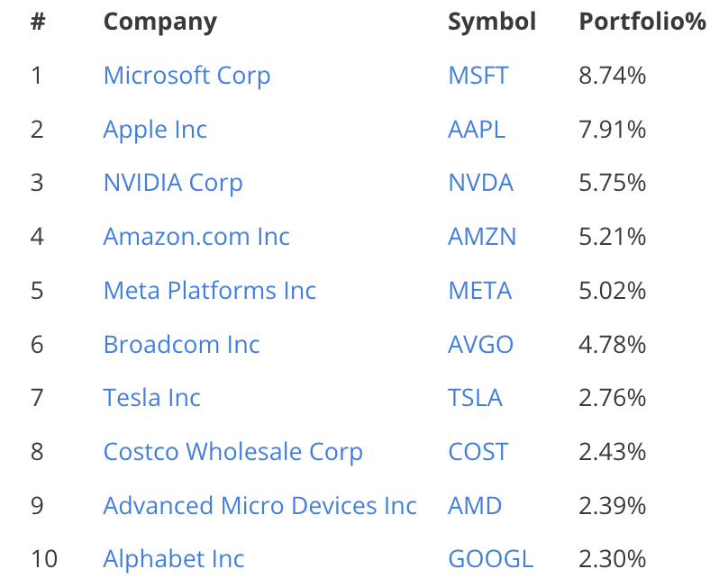728x587 pixels.
Task: Open the Microsoft Corp company link
Action: pos(187,76)
